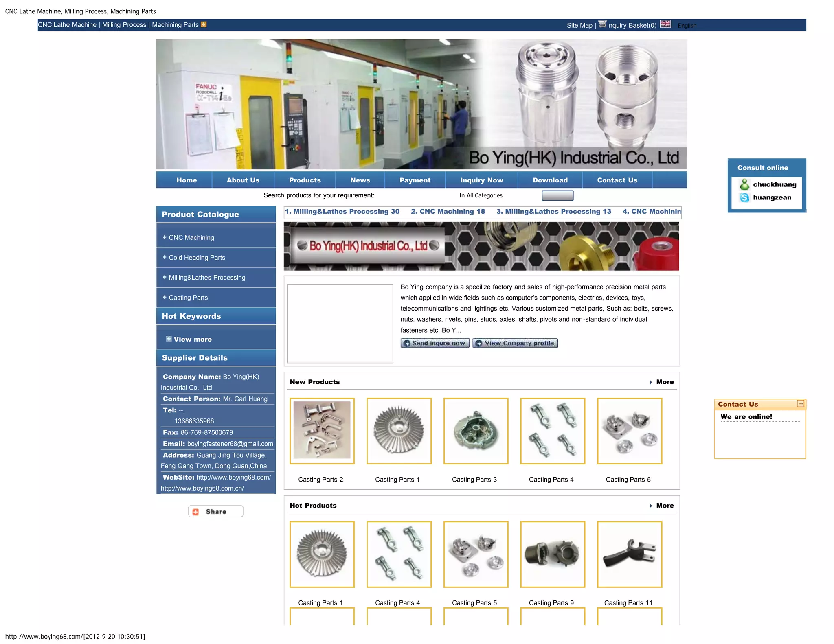The width and height of the screenshot is (834, 644).
Task: Click the Inquiry Basket cart icon
Action: click(x=602, y=24)
